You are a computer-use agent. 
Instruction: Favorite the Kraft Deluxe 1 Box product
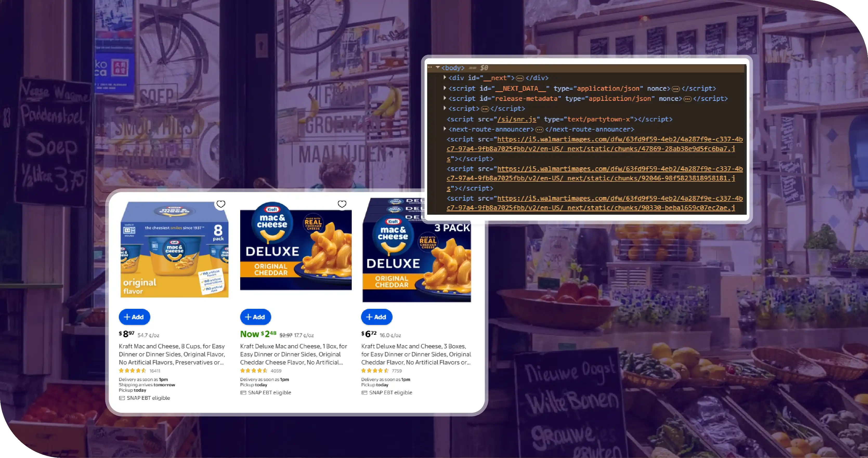click(x=342, y=204)
